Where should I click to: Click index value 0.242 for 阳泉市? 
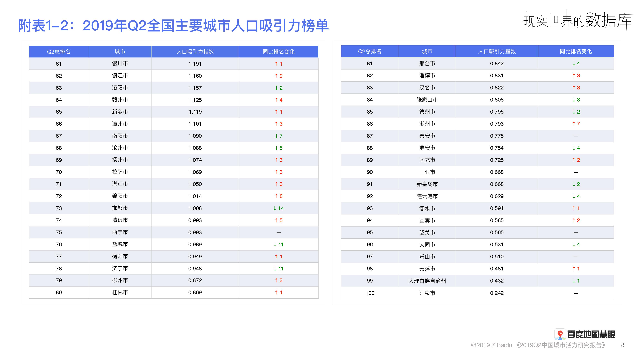(497, 293)
